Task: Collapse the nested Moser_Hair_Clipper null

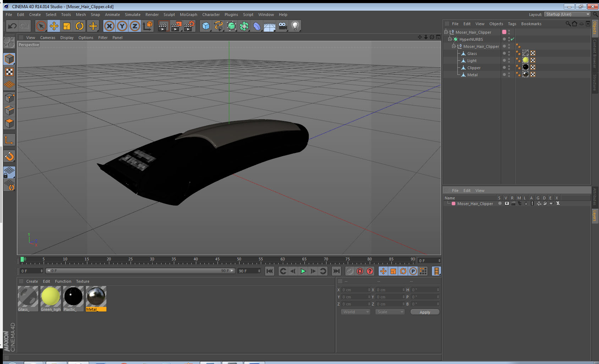Action: [x=454, y=46]
